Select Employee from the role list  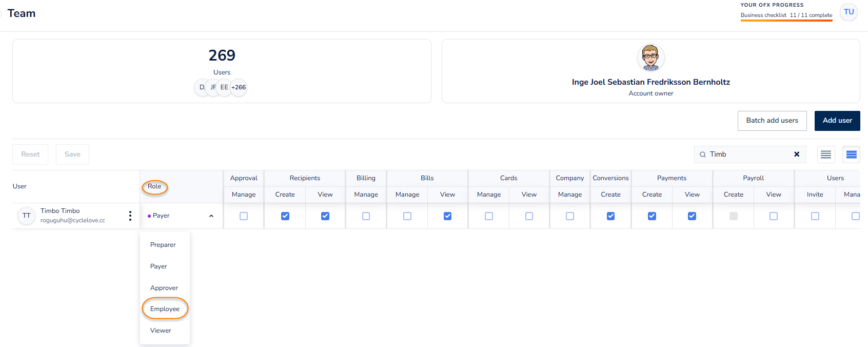point(165,309)
